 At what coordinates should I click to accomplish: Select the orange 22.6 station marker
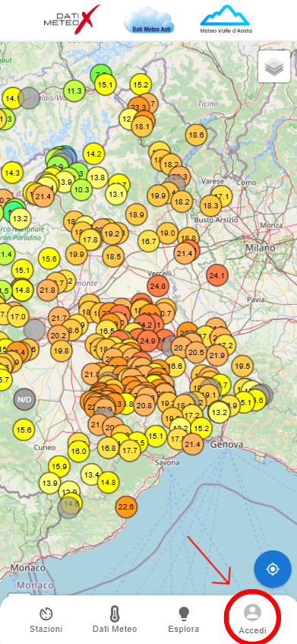(x=126, y=507)
